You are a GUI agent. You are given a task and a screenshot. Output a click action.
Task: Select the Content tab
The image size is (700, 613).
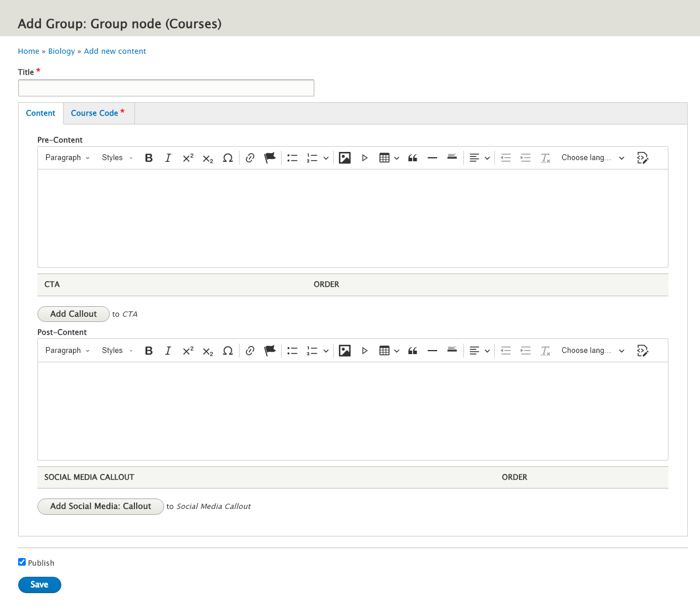click(40, 113)
